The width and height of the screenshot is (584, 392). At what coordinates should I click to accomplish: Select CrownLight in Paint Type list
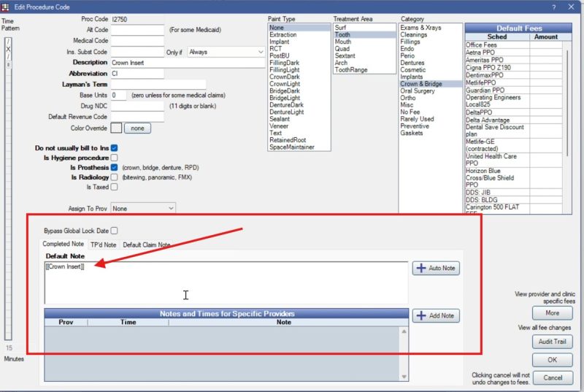(x=285, y=84)
